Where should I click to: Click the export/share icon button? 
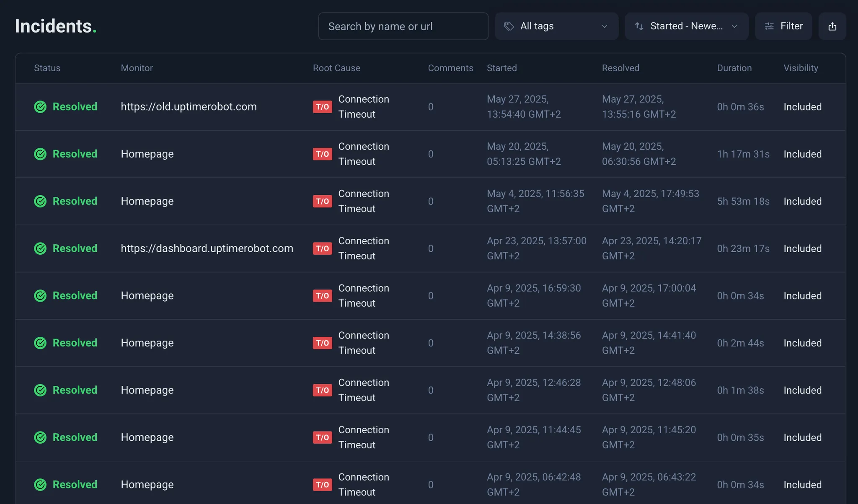click(832, 26)
